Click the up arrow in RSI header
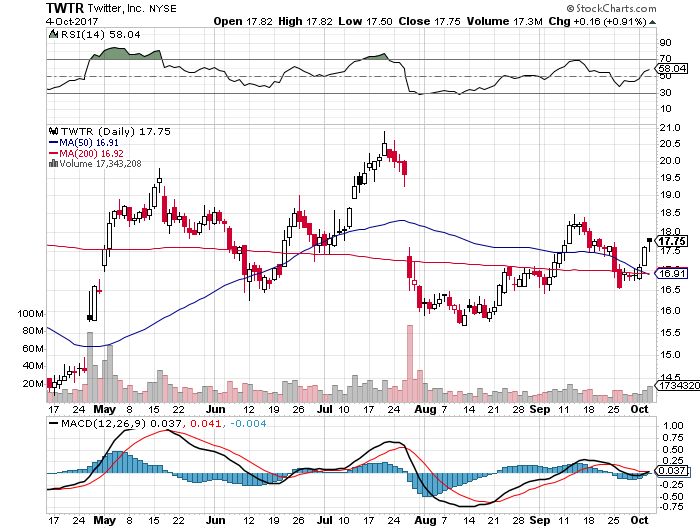This screenshot has width=700, height=528. coord(52,35)
